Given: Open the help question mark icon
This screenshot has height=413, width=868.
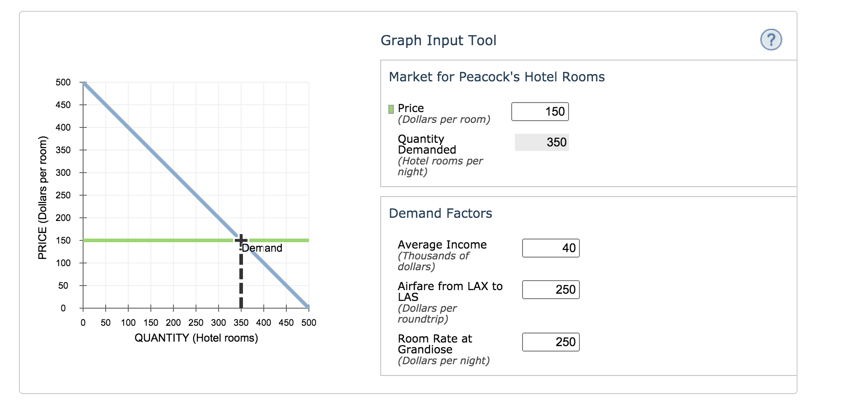Looking at the screenshot, I should click(x=771, y=40).
